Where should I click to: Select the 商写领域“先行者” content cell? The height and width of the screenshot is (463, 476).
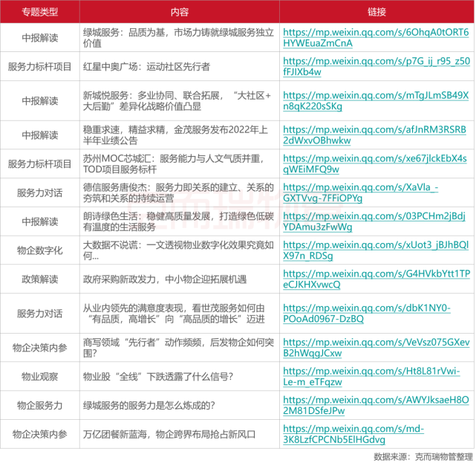coord(178,348)
